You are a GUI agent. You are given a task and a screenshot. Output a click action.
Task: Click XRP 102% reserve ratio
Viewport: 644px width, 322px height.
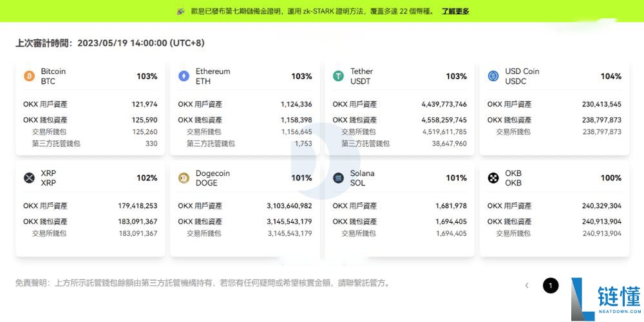coord(147,178)
